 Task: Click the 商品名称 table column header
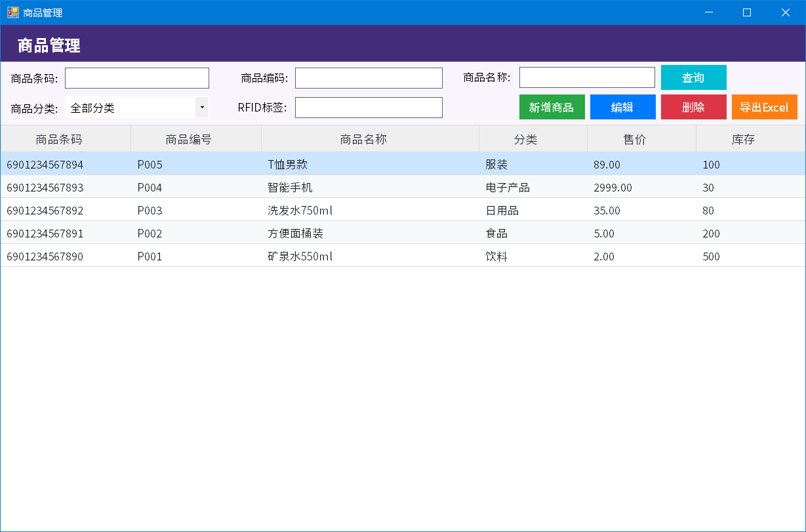click(370, 139)
